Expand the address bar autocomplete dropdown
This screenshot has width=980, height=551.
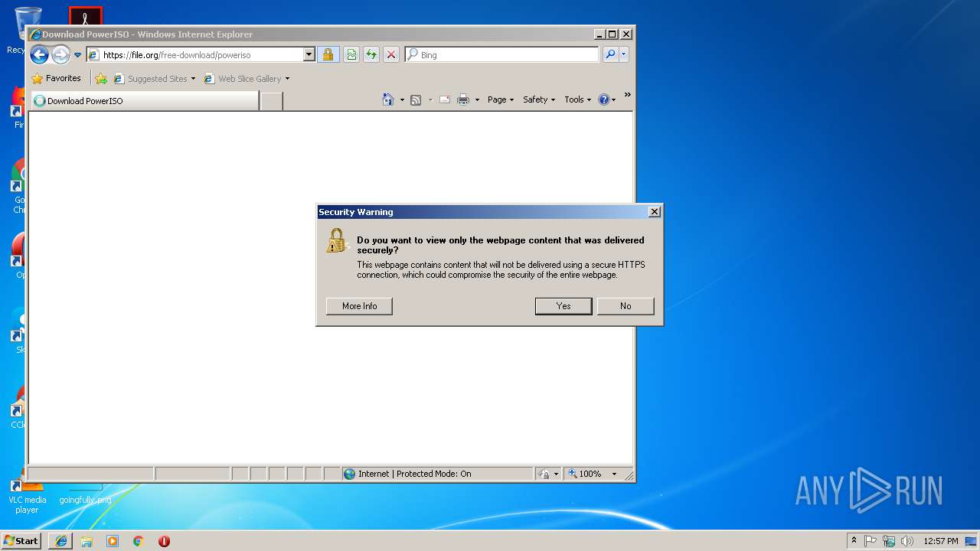point(309,55)
